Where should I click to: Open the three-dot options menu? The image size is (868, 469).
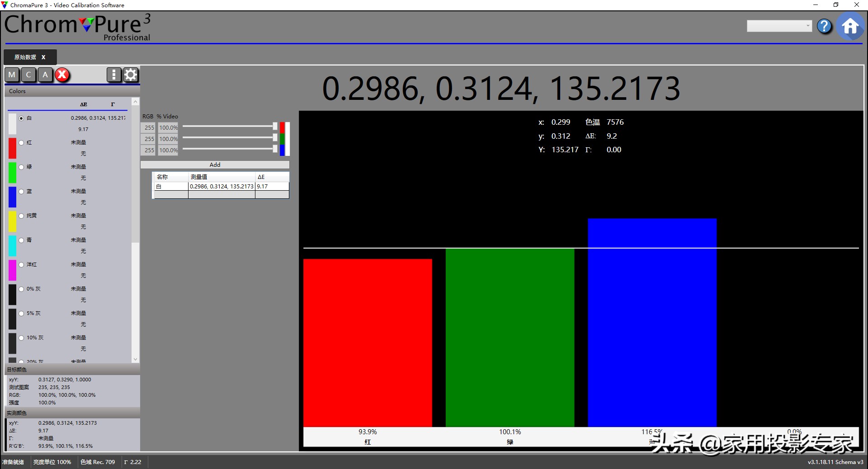point(114,75)
